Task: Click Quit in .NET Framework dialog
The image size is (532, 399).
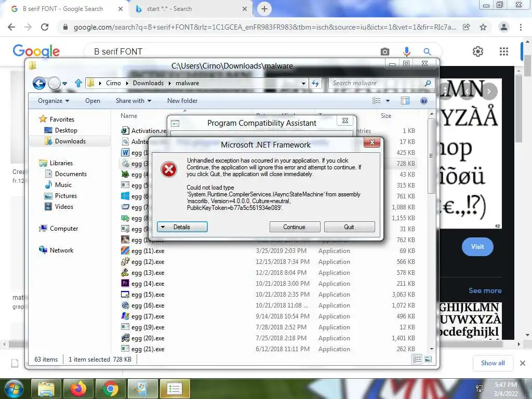Action: [349, 227]
